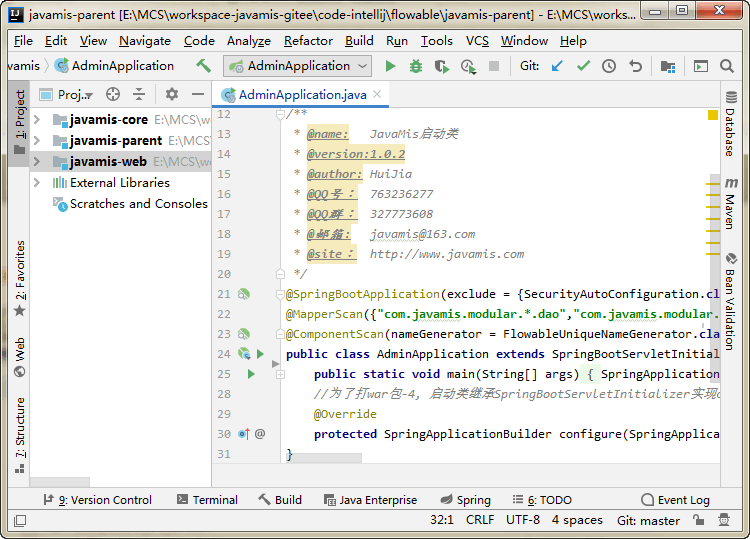The width and height of the screenshot is (750, 539).
Task: Click the Run with Profiler icon
Action: tap(468, 66)
